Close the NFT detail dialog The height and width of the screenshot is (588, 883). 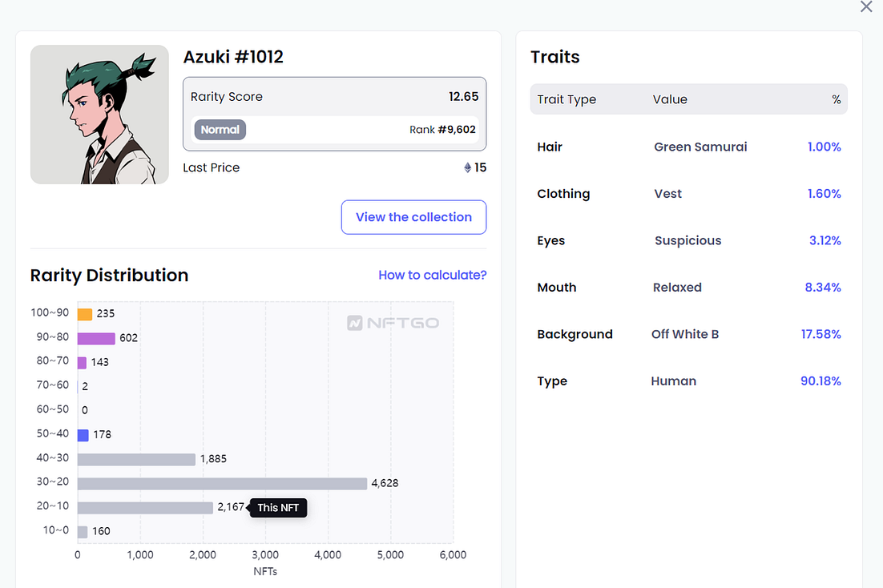click(866, 6)
